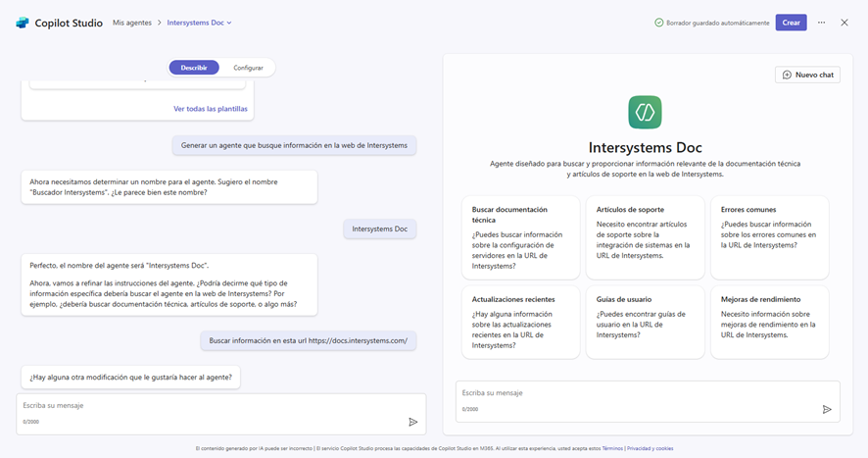
Task: Click the Copilot Studio logo icon
Action: pos(23,23)
